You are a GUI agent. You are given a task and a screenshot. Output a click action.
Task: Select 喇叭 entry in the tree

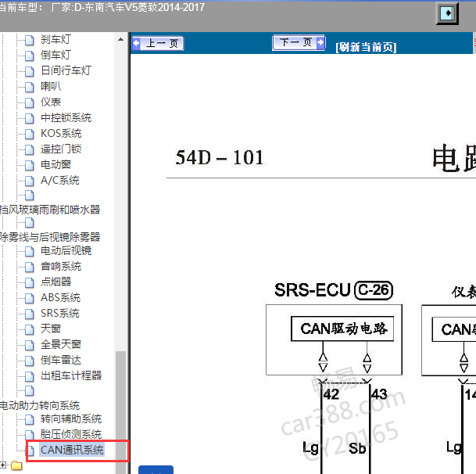pyautogui.click(x=51, y=86)
